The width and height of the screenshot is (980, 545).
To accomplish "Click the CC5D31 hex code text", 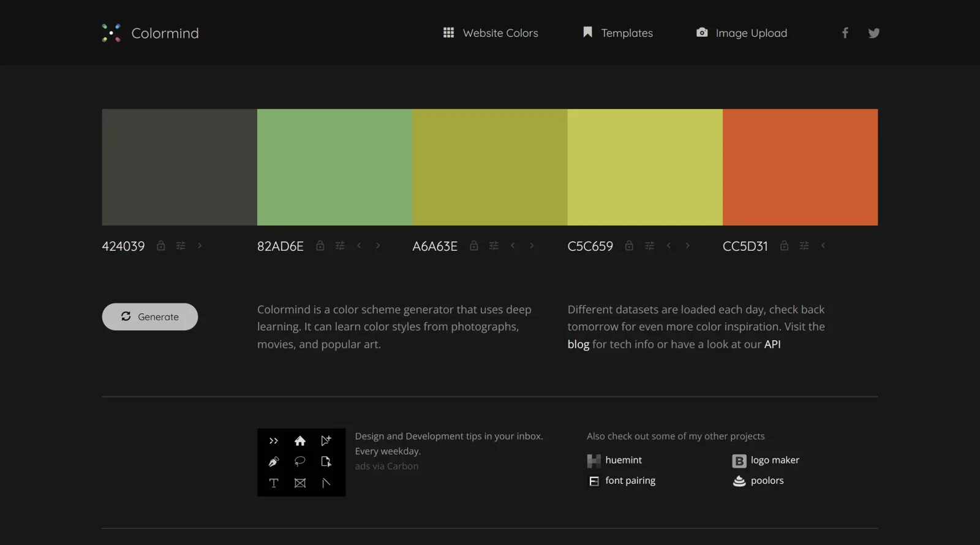I will click(x=745, y=246).
